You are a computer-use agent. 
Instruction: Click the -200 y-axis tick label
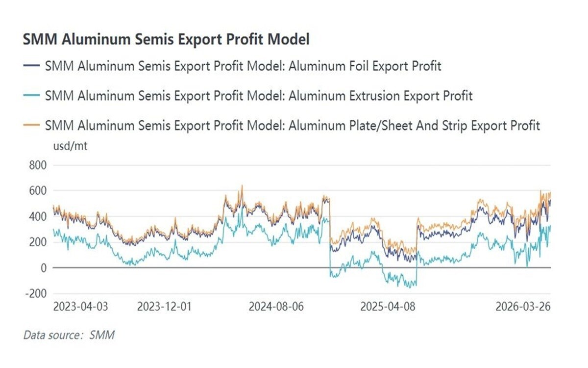point(35,293)
